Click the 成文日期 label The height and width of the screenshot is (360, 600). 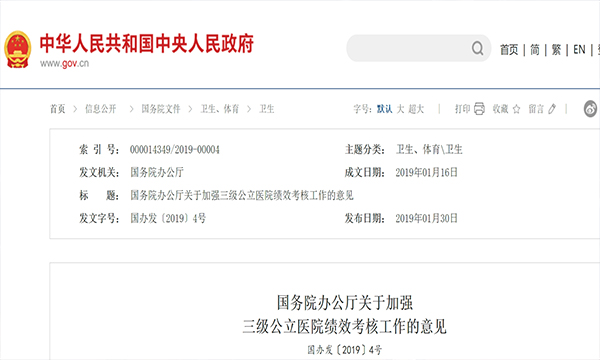pos(365,173)
